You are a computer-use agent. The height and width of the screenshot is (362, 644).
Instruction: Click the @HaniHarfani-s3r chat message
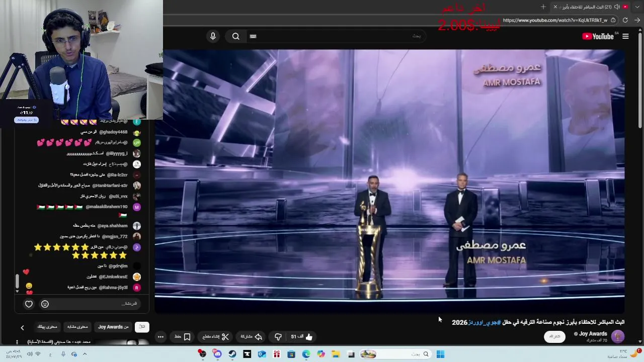click(x=83, y=186)
